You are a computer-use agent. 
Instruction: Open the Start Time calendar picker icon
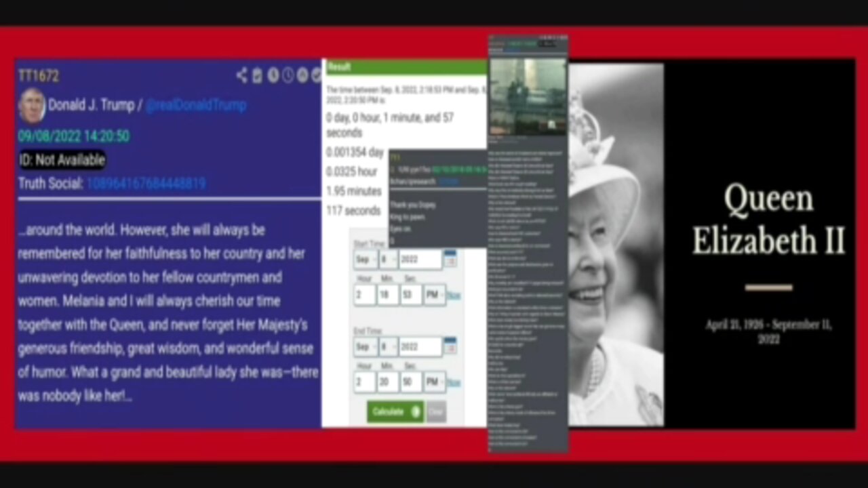pos(450,258)
